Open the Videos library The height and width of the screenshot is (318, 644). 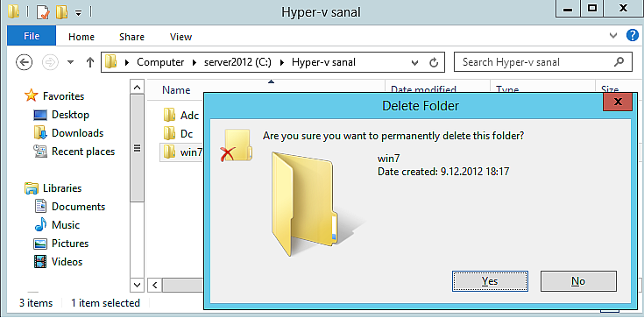67,262
